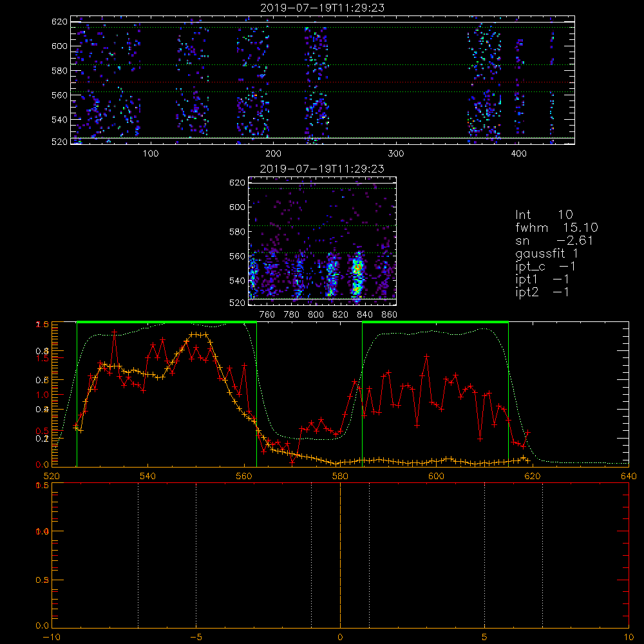Click x-axis label 400 on top plot
Image resolution: width=644 pixels, height=644 pixels.
pyautogui.click(x=518, y=154)
